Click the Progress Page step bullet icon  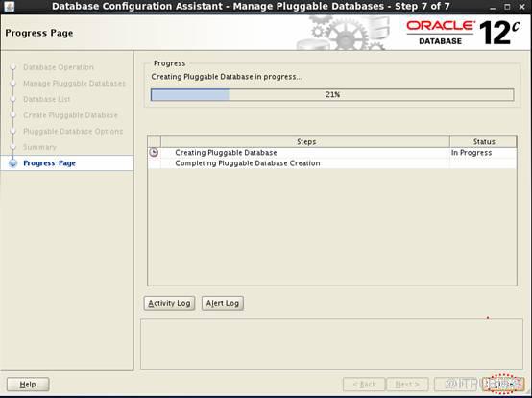pos(13,163)
